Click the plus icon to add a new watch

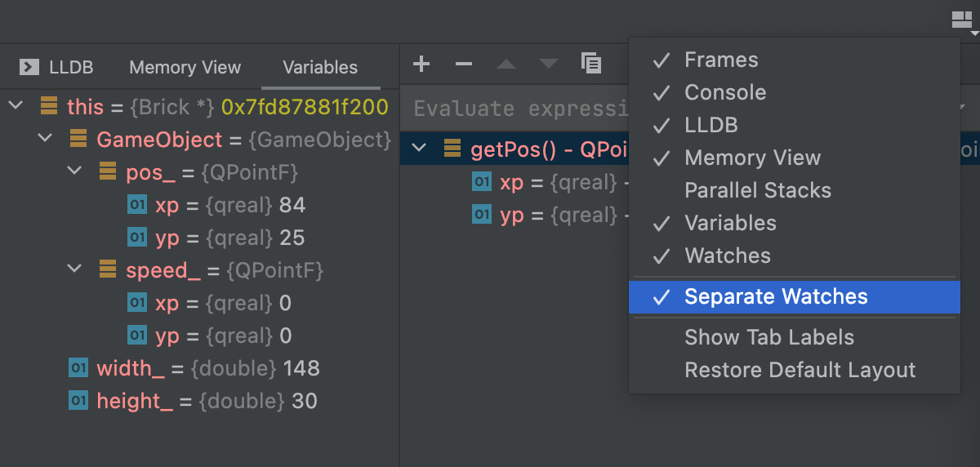(421, 63)
